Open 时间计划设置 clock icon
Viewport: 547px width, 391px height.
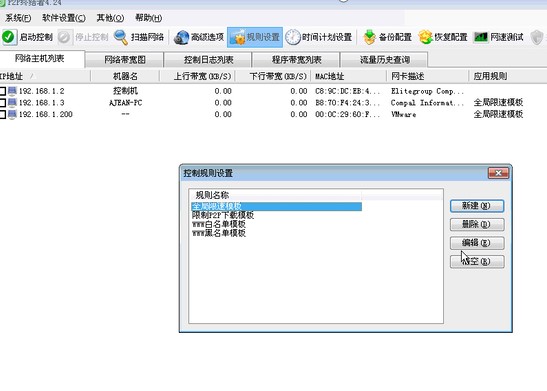[293, 37]
